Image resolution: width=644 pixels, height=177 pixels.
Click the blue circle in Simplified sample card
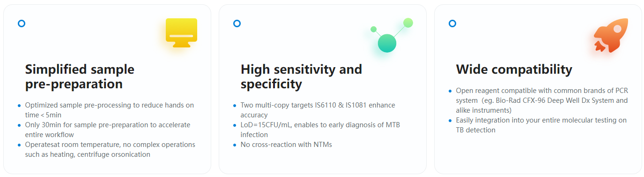[22, 23]
